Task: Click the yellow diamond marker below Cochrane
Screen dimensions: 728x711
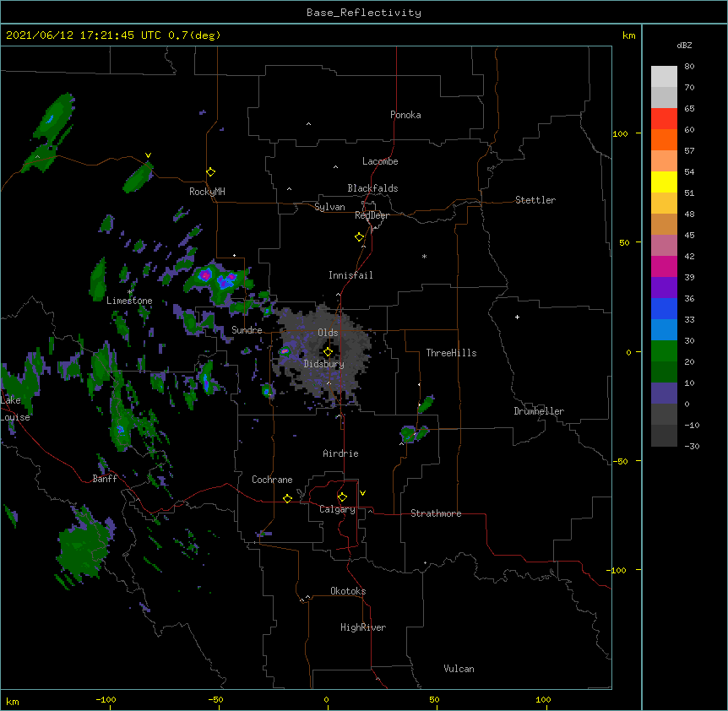Action: 287,499
